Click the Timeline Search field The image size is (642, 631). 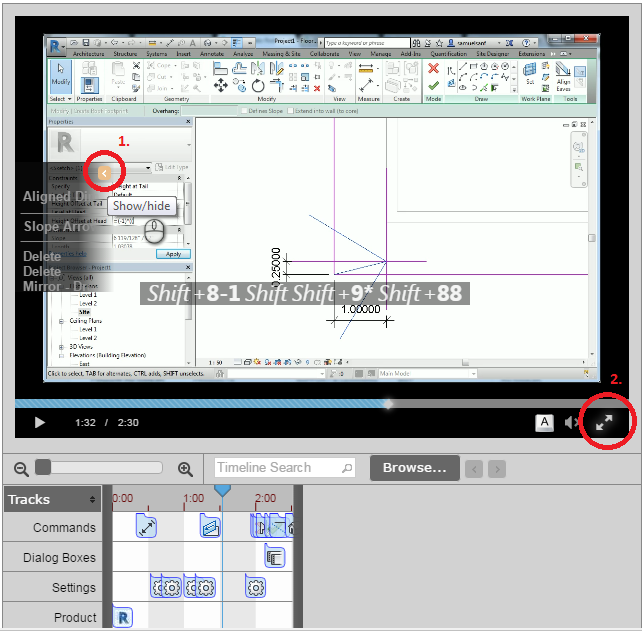click(285, 467)
